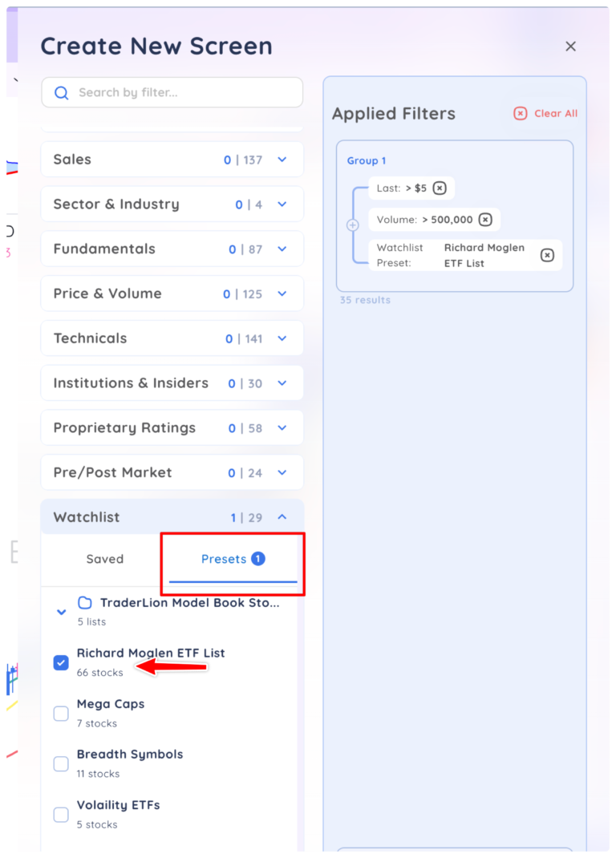Tick the Volatility ETFs checkbox
The width and height of the screenshot is (616, 858).
click(x=61, y=814)
